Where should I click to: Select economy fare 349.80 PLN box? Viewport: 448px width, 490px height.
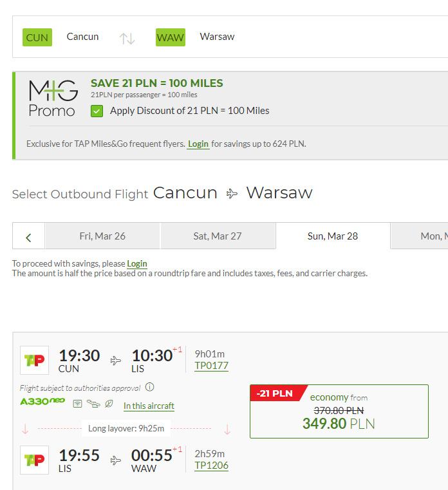click(339, 411)
